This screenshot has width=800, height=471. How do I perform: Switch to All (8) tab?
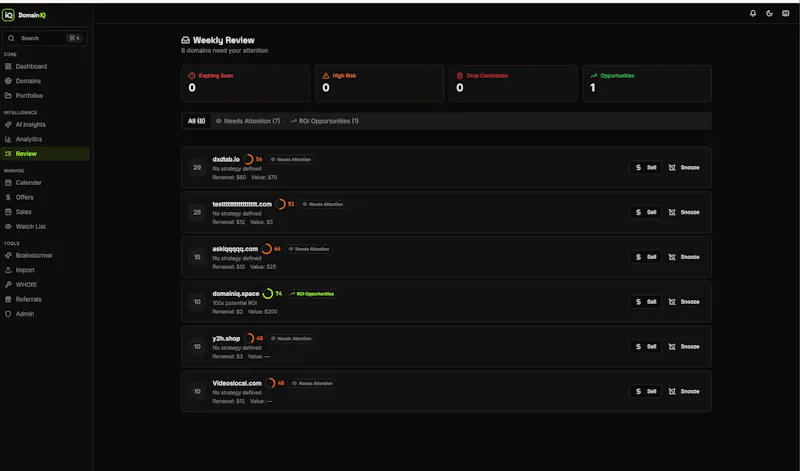(x=196, y=121)
